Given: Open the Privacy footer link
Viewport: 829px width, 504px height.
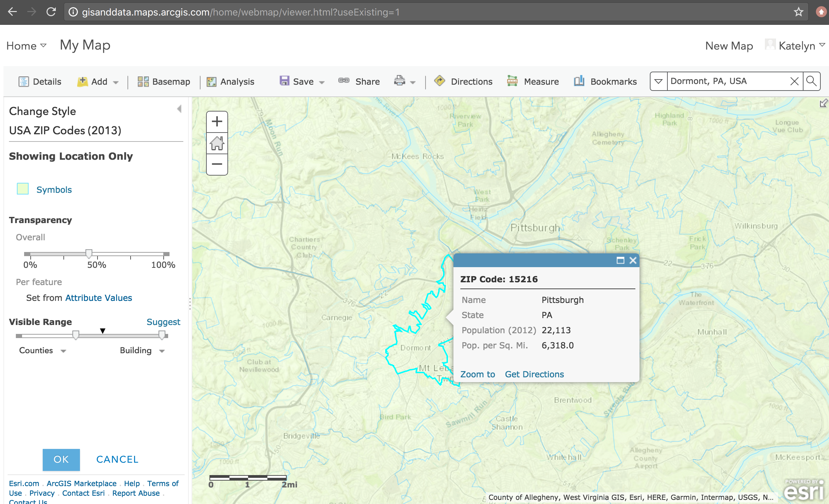Looking at the screenshot, I should tap(42, 493).
